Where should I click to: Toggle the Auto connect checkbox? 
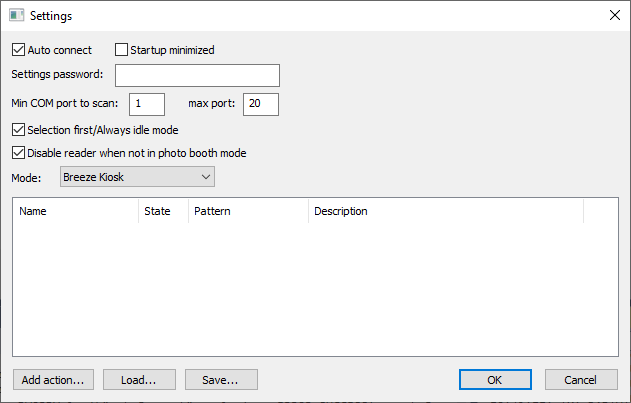pos(19,50)
